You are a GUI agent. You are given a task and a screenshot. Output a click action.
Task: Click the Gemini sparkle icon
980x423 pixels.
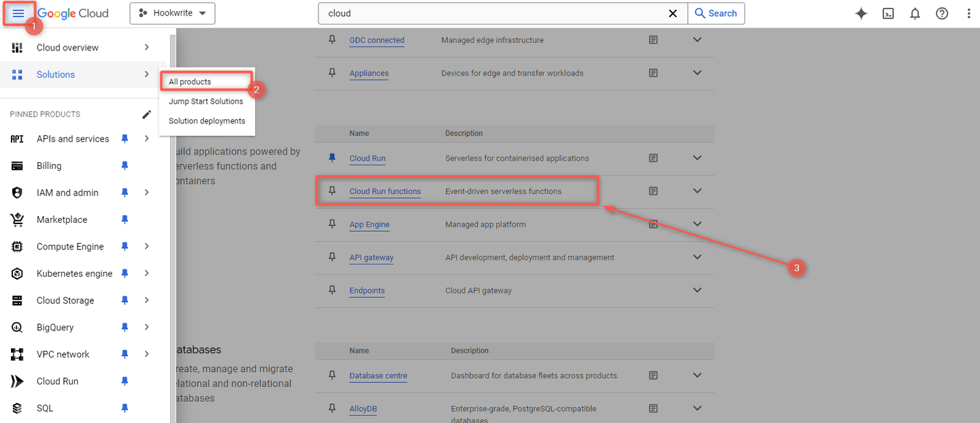pyautogui.click(x=861, y=13)
